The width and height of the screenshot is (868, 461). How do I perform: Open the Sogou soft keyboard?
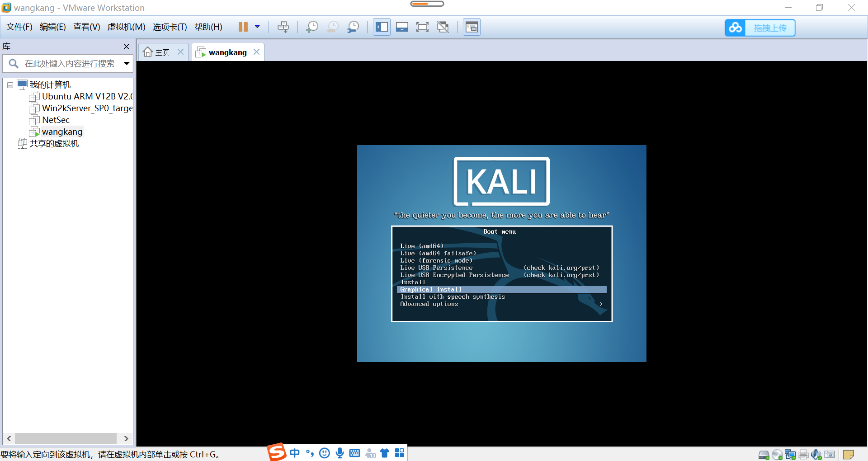tap(355, 453)
